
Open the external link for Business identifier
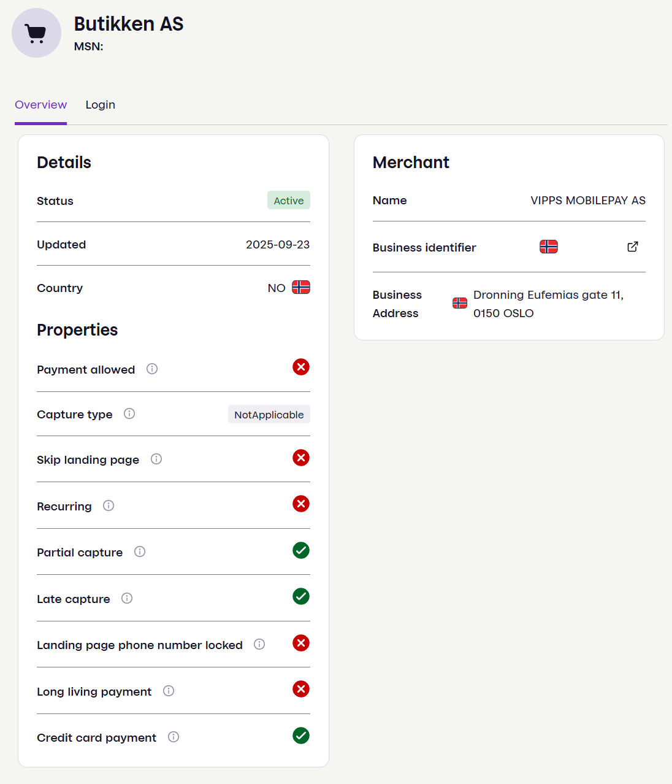click(x=632, y=247)
